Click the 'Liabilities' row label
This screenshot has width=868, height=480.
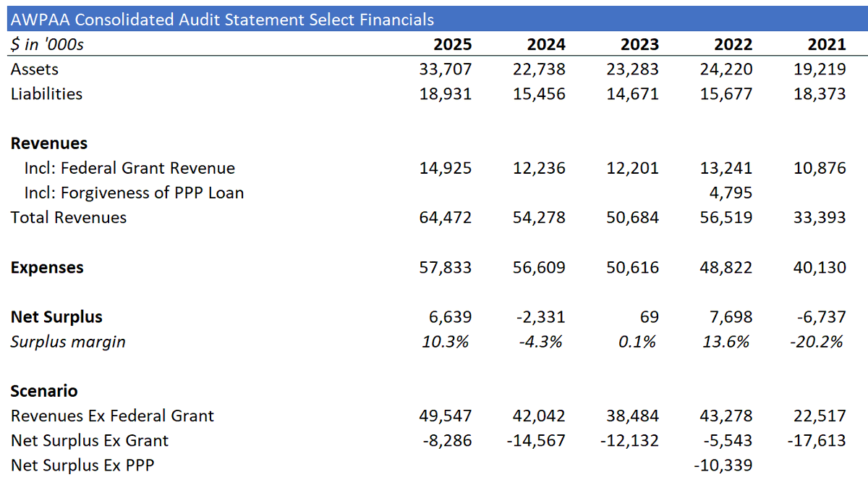46,94
